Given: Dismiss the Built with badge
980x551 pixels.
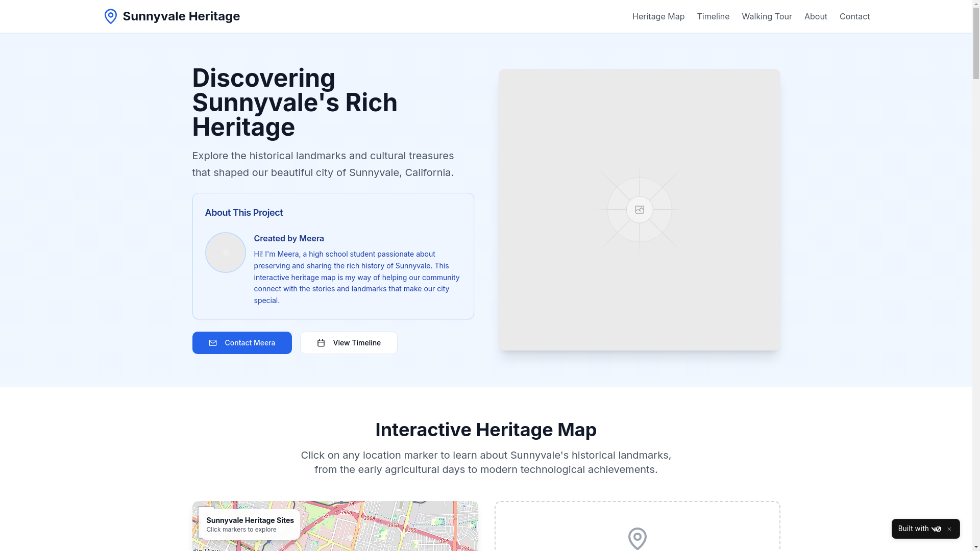Looking at the screenshot, I should tap(949, 529).
